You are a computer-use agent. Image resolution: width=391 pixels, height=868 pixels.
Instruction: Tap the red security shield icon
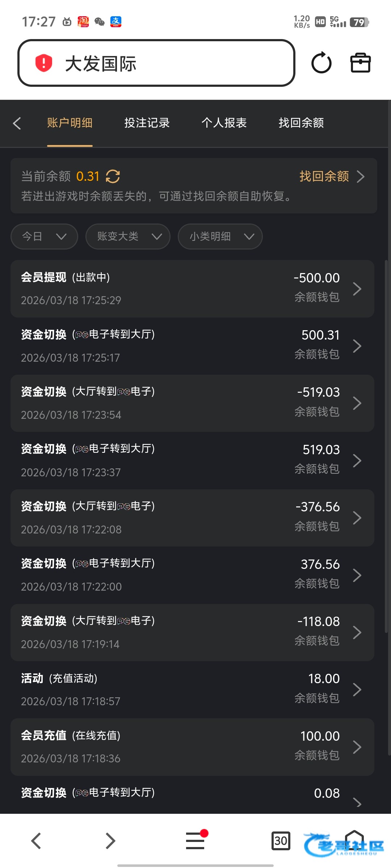point(44,63)
